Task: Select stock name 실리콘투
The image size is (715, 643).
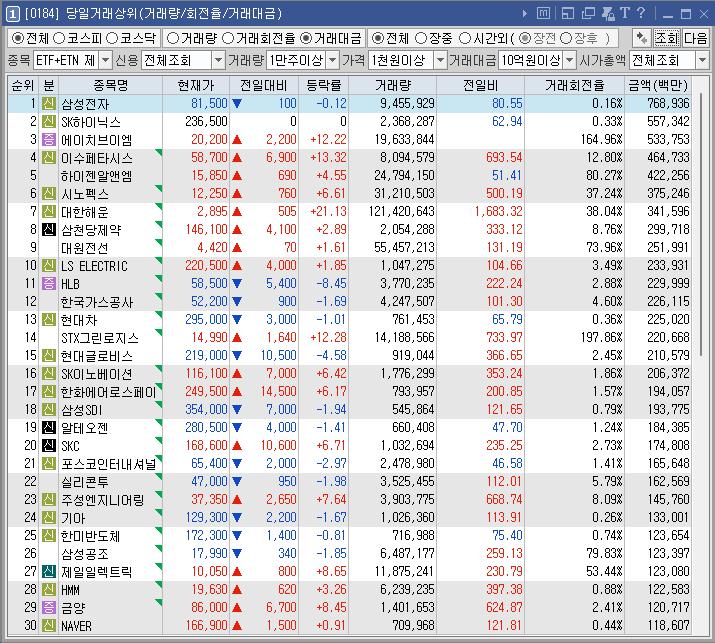Action: 85,482
